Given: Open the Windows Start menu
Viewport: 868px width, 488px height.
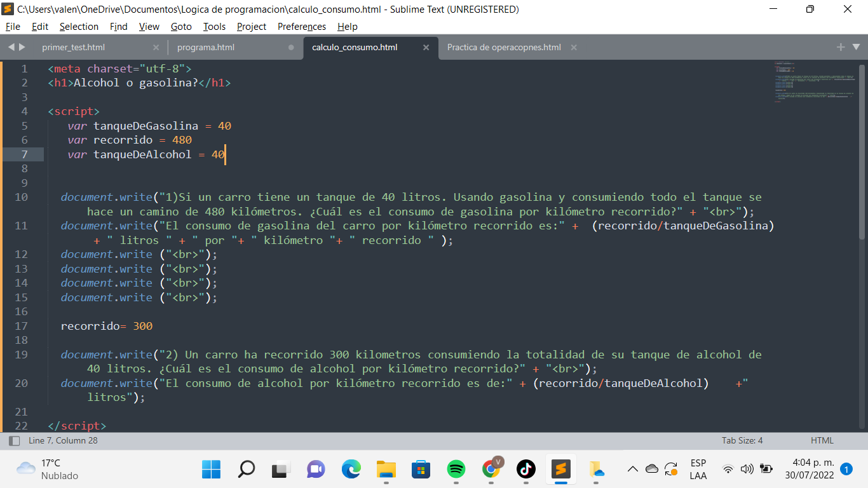Looking at the screenshot, I should 211,470.
